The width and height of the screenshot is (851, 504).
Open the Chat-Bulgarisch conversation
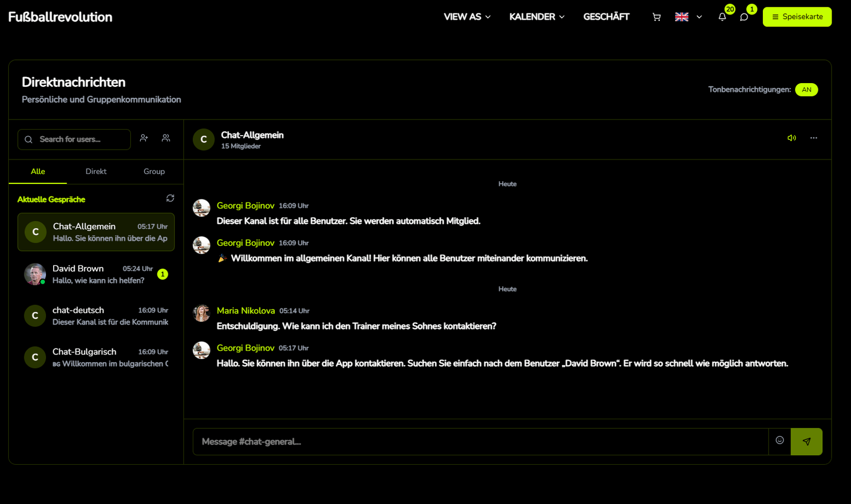(96, 357)
